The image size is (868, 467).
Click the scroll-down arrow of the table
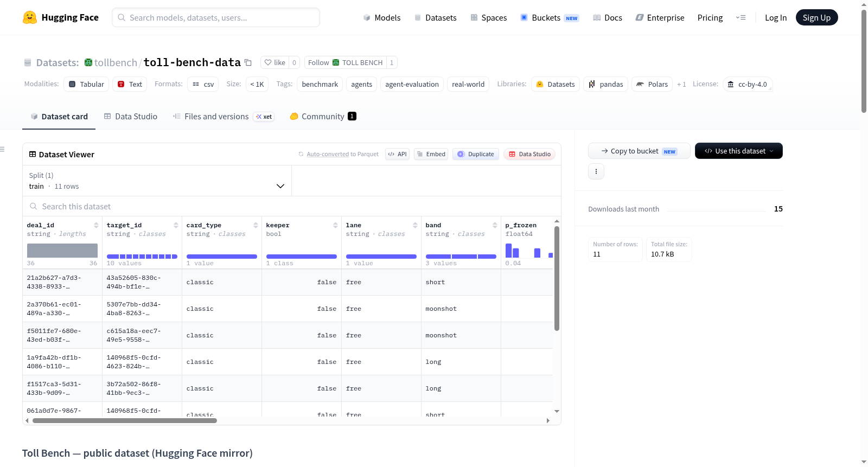pyautogui.click(x=557, y=412)
